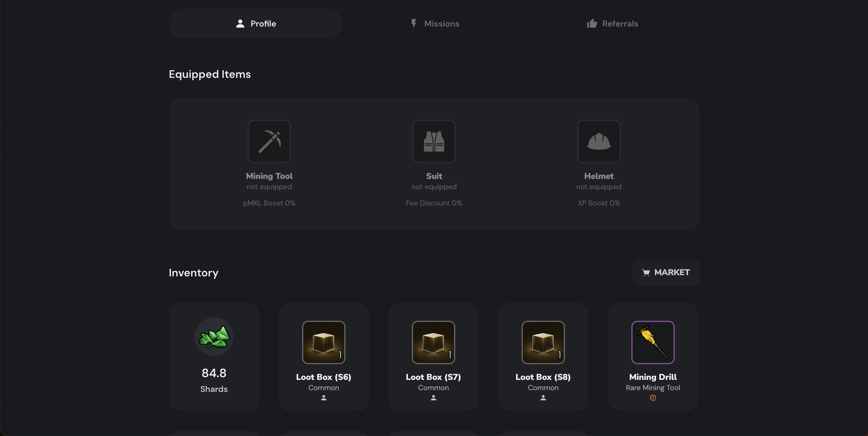Select the green Shards crystal icon

pyautogui.click(x=214, y=336)
